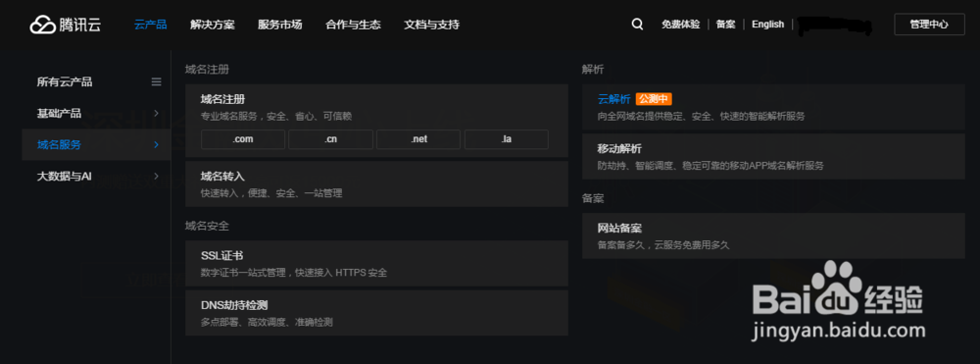
Task: Open the 云解析 product link
Action: [x=614, y=99]
